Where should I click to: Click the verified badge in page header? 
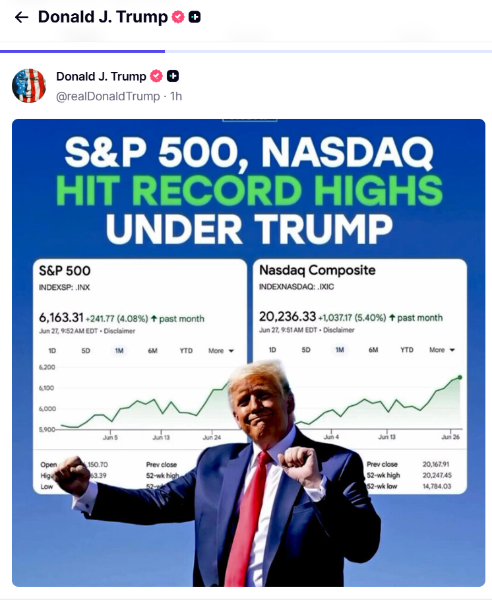[x=178, y=17]
